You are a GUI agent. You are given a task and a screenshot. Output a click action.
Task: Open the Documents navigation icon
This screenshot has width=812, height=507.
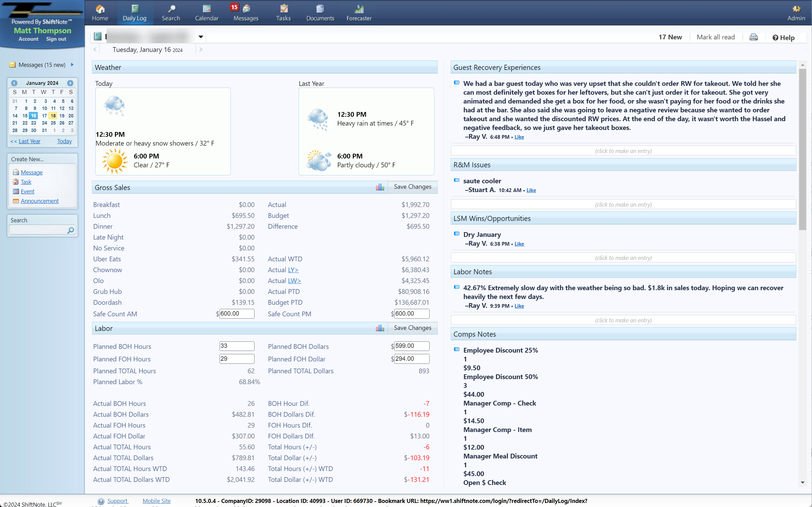[x=320, y=13]
